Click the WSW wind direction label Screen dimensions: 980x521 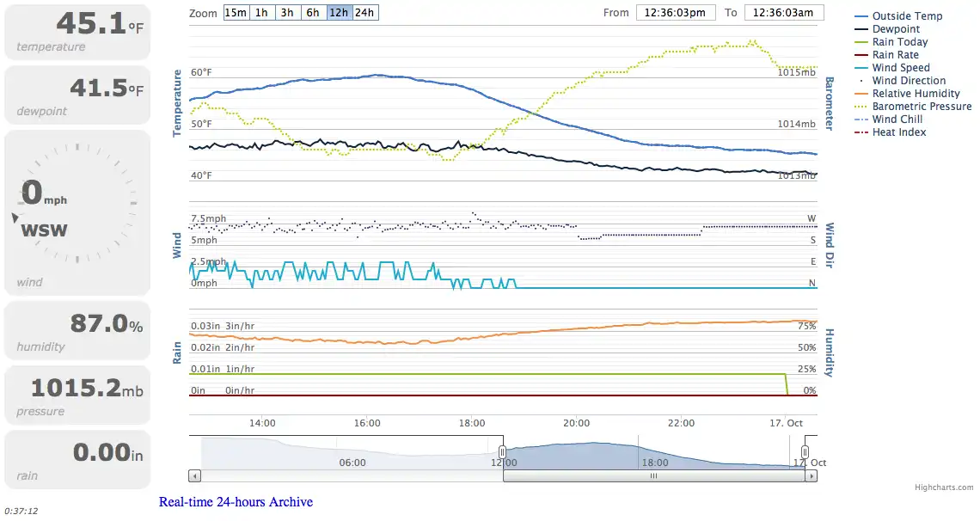[x=44, y=230]
